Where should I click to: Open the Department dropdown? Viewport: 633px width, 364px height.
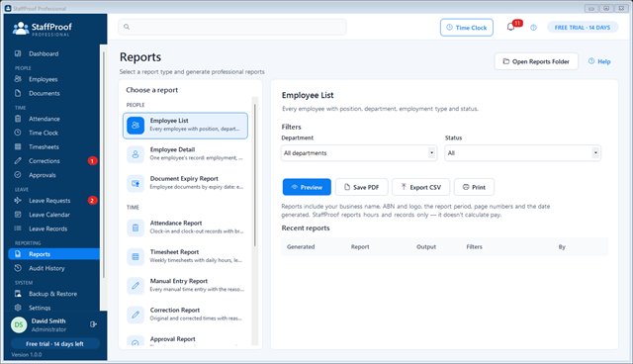[x=359, y=153]
